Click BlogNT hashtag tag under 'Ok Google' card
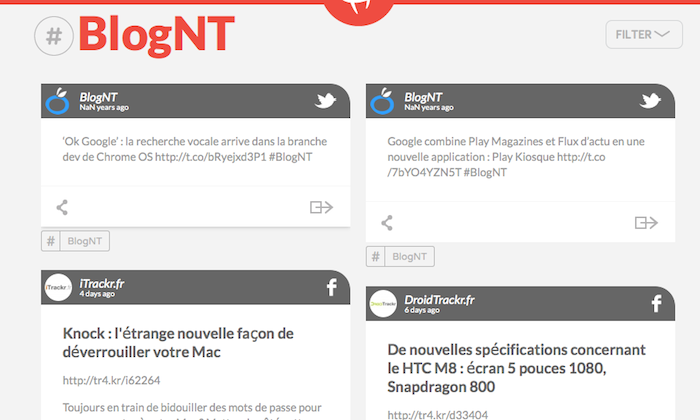The height and width of the screenshot is (420, 700). click(x=75, y=241)
